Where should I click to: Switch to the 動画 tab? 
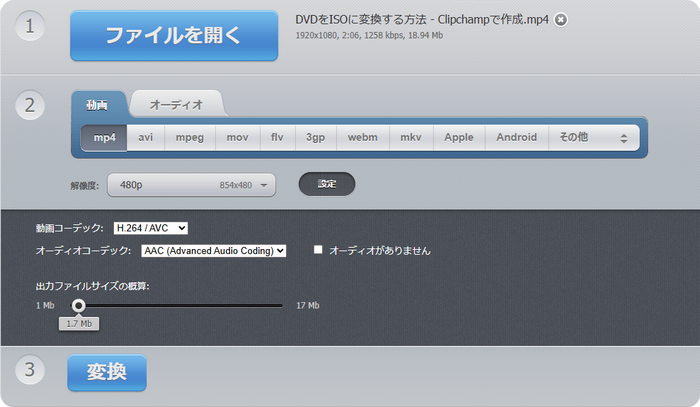pos(97,105)
